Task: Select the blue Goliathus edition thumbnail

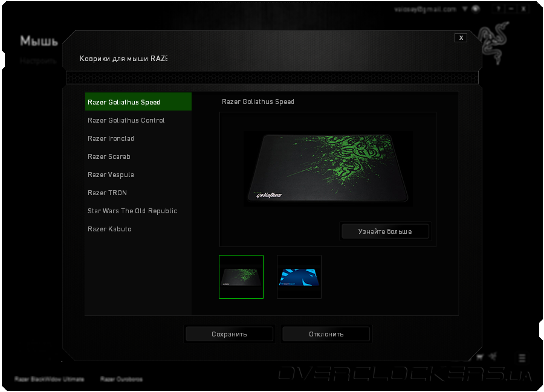Action: point(299,277)
